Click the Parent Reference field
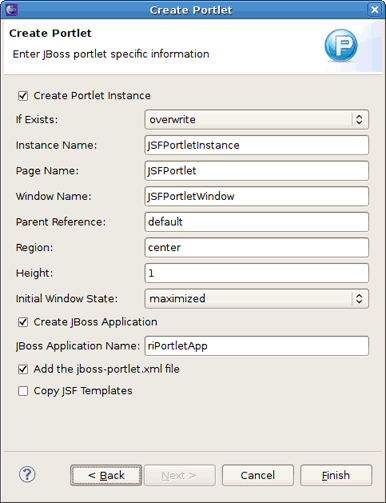This screenshot has height=503, width=386. coord(257,222)
